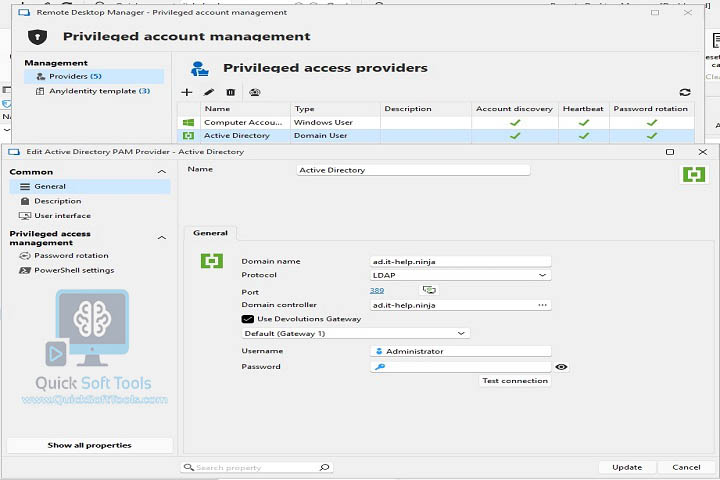The width and height of the screenshot is (720, 480).
Task: Close the Edit Active Directory PAM Provider dialog
Action: coord(703,152)
